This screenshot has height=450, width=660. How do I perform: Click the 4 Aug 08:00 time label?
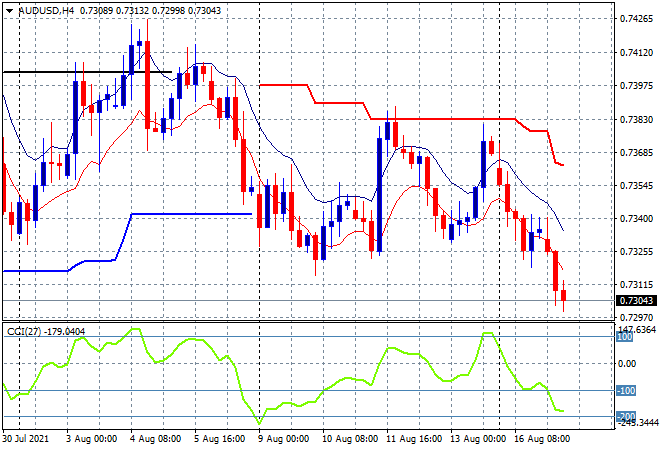pos(156,439)
